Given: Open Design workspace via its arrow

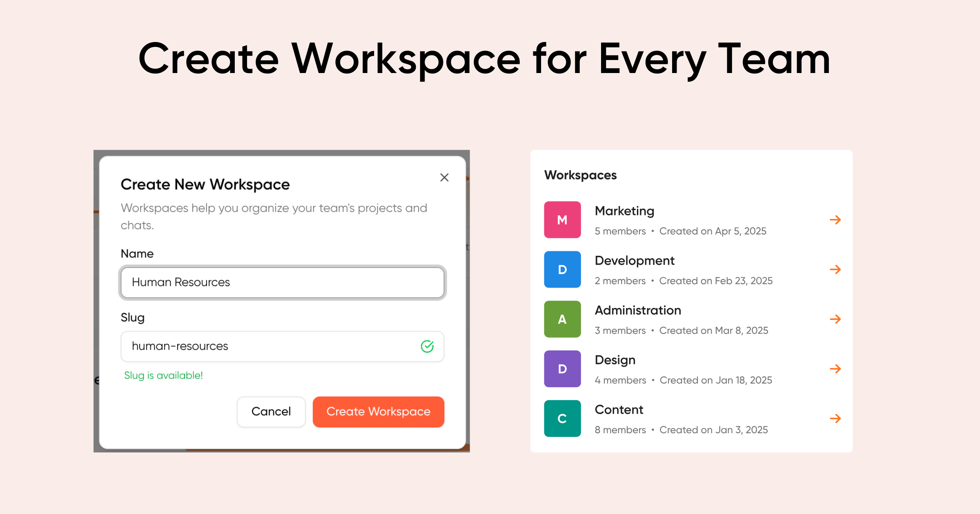Looking at the screenshot, I should (835, 368).
